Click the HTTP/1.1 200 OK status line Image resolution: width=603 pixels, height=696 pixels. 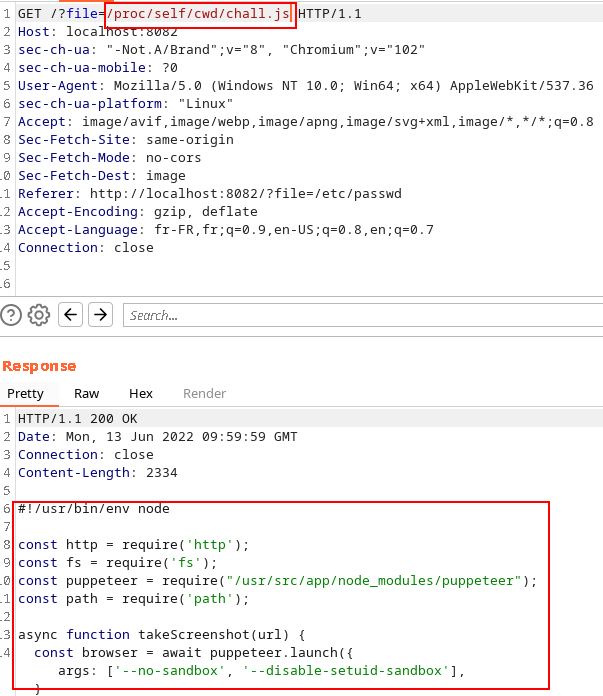pos(78,419)
